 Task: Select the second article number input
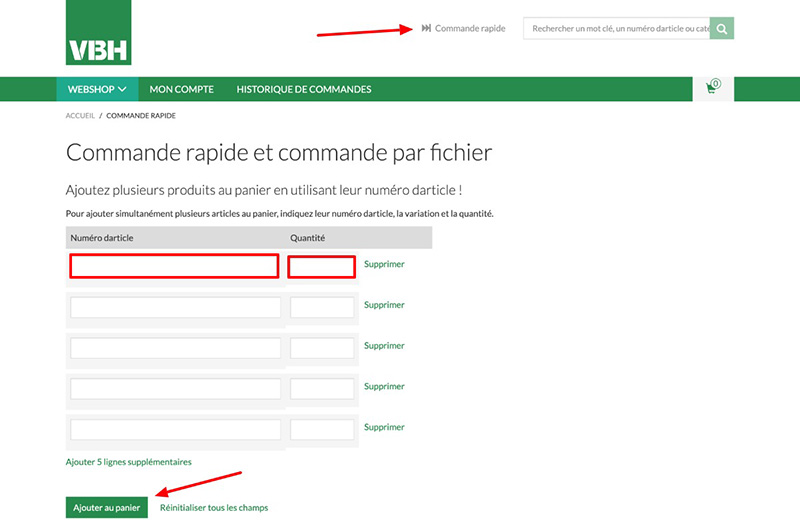(x=175, y=307)
